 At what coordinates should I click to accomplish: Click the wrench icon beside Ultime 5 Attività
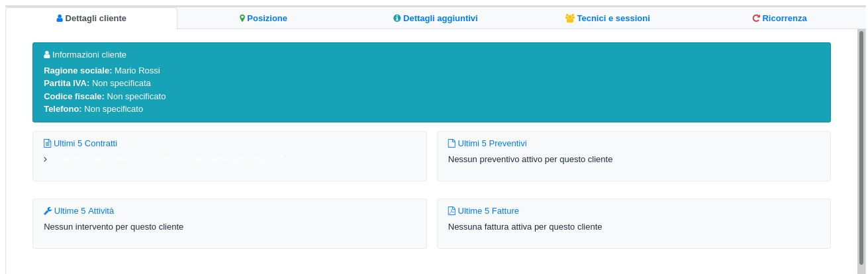click(48, 211)
